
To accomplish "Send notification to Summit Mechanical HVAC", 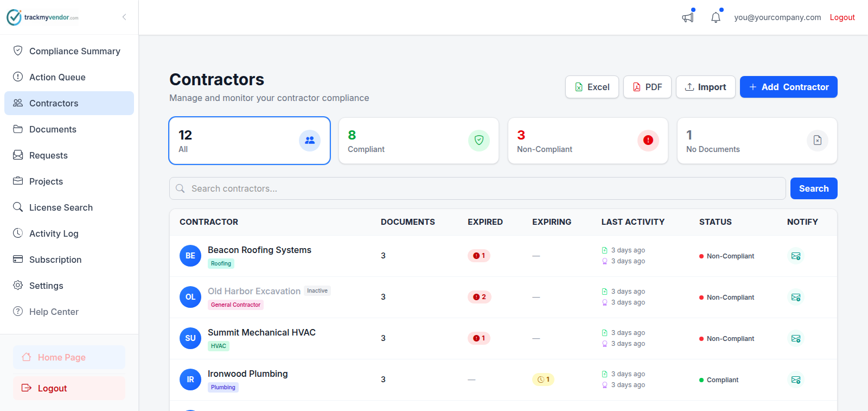I will pyautogui.click(x=796, y=338).
